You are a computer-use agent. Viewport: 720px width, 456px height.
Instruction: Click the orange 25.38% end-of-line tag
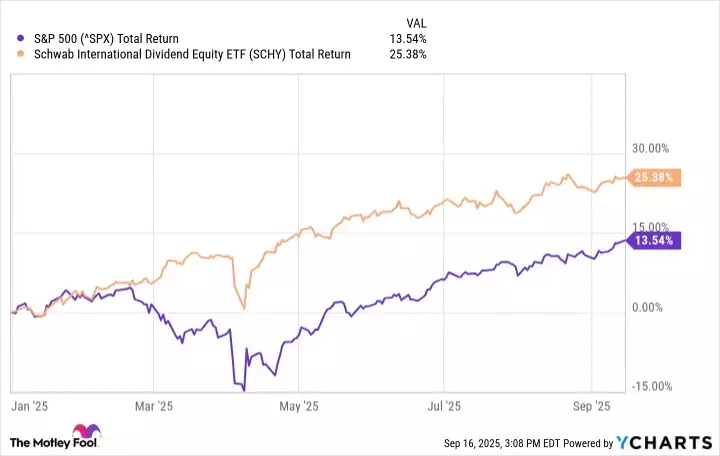(x=656, y=178)
